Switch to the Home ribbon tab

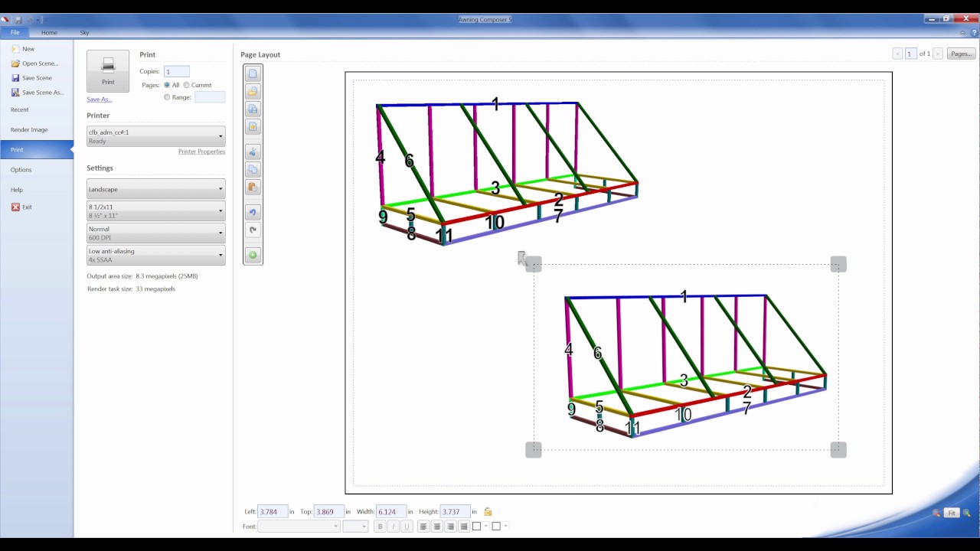click(49, 32)
